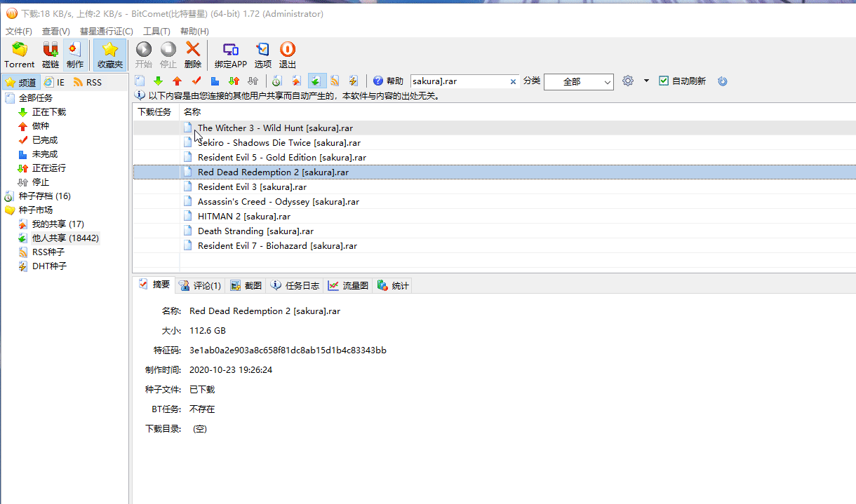Select The Witcher 3 - Wild Hunt row
Viewport: 856px width, 504px height.
tap(494, 128)
